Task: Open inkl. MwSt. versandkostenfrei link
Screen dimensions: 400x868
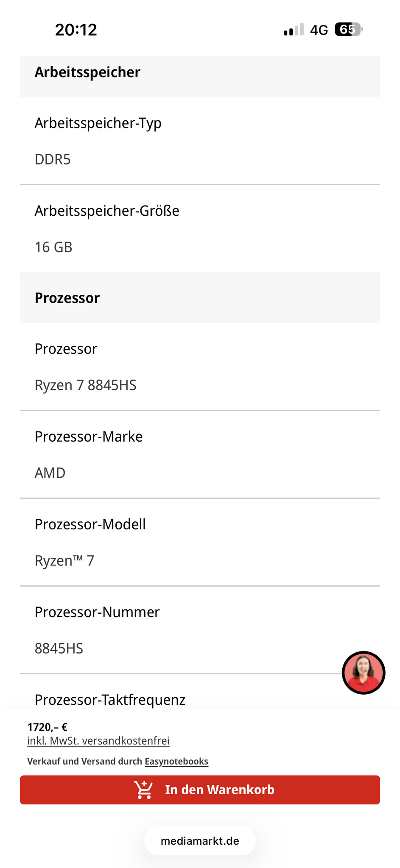Action: pos(98,741)
